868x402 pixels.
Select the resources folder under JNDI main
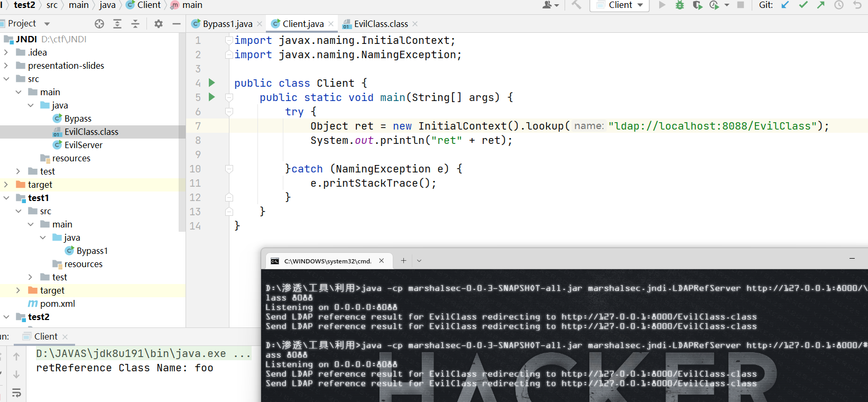[71, 158]
